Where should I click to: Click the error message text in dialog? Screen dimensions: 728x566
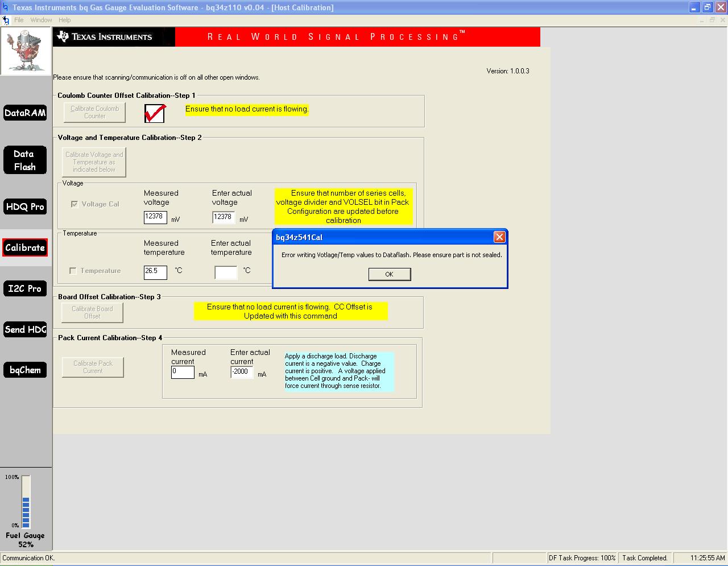(392, 255)
